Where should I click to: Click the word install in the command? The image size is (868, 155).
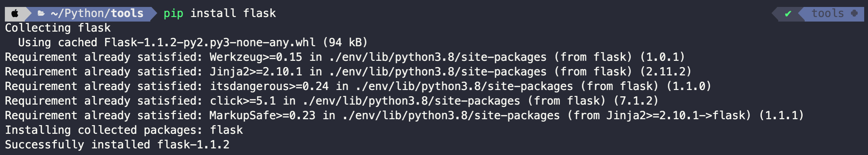[x=213, y=14]
